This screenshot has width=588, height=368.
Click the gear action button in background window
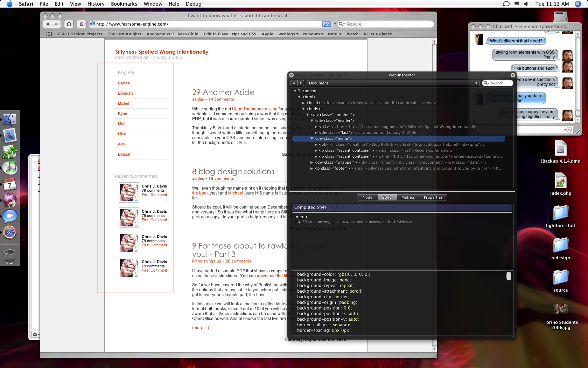tap(35, 334)
